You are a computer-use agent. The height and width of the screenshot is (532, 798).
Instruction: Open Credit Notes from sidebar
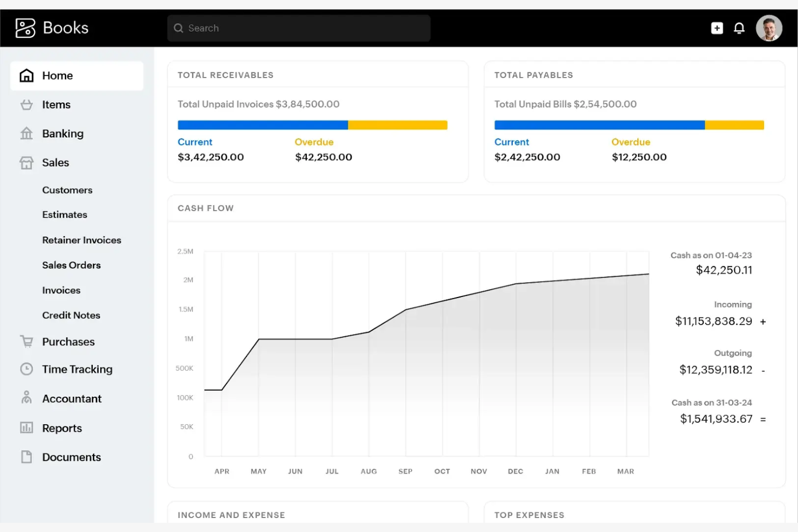71,315
